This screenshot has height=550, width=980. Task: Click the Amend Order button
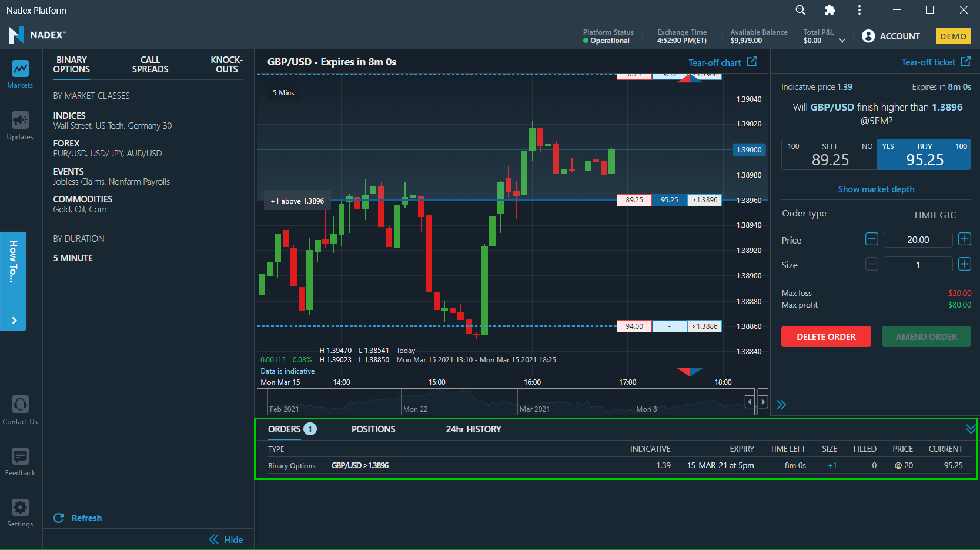pyautogui.click(x=927, y=336)
